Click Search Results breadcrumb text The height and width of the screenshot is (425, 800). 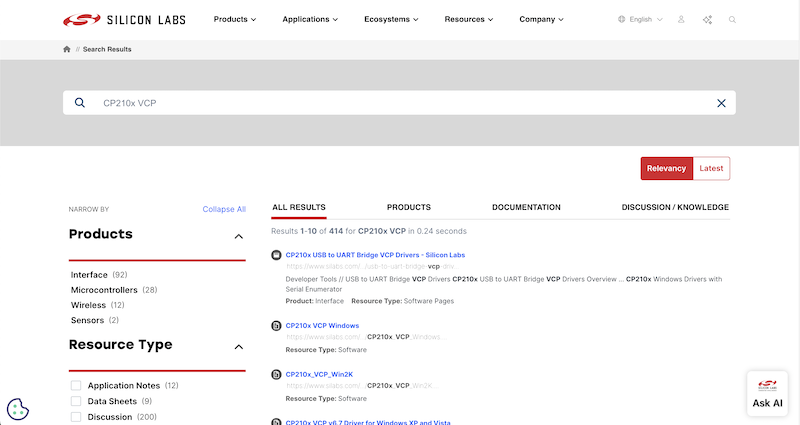pos(107,49)
